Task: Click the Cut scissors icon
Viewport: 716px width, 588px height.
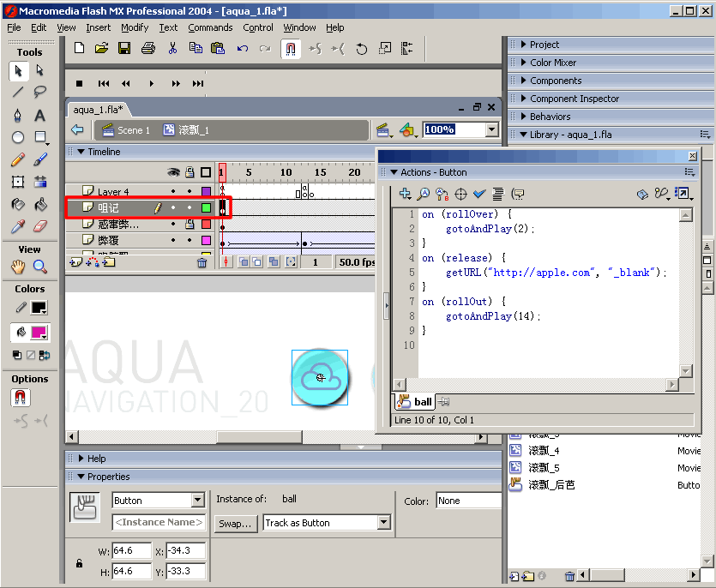Action: tap(172, 48)
